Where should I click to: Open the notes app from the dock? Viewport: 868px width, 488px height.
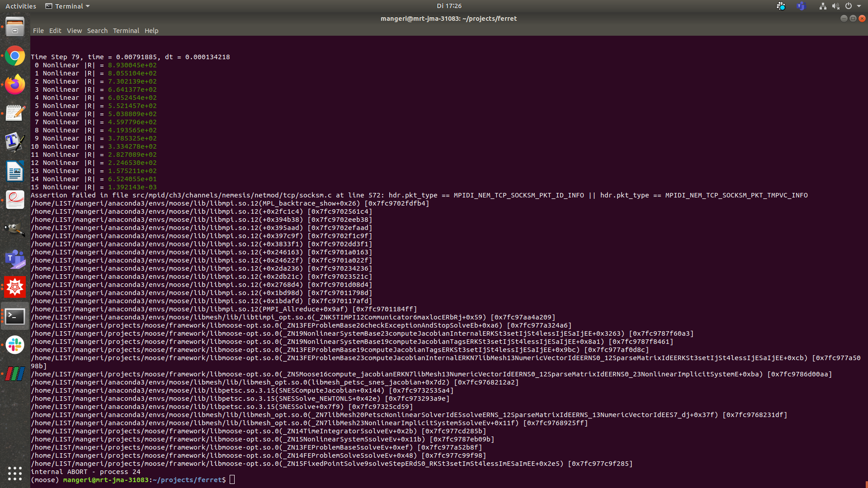coord(15,113)
